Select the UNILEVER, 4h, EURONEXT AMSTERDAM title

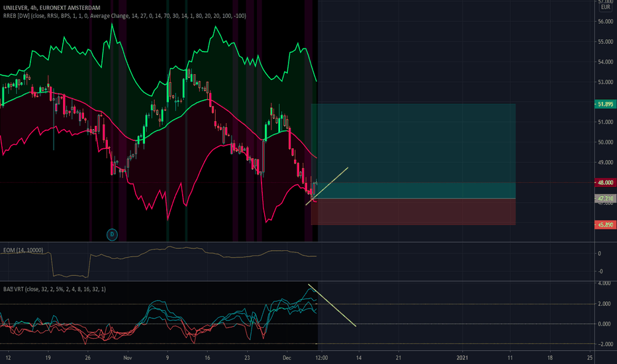click(52, 7)
